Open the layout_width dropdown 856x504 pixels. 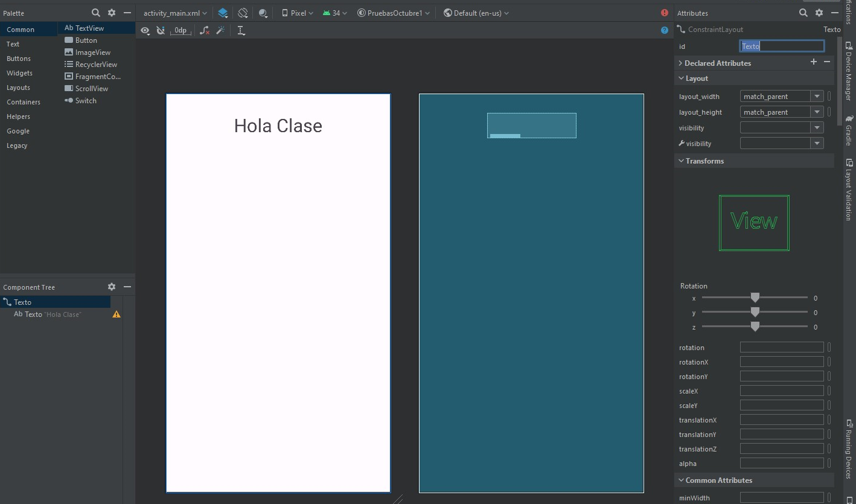click(x=817, y=96)
